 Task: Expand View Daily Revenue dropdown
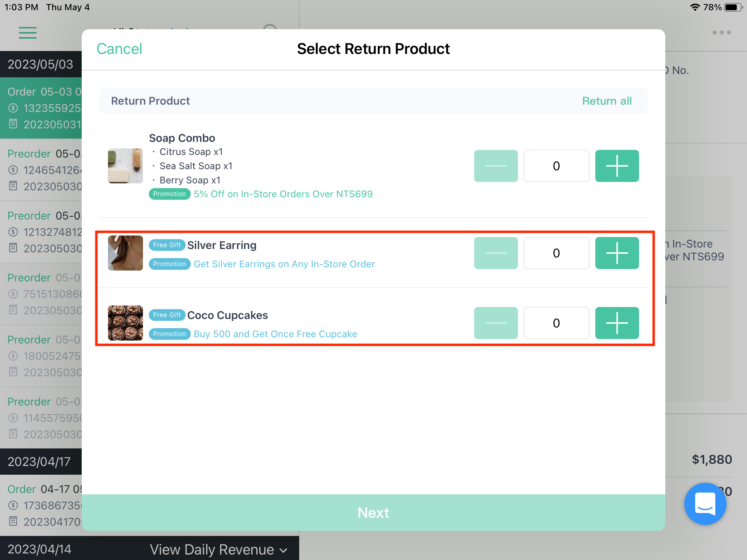219,549
